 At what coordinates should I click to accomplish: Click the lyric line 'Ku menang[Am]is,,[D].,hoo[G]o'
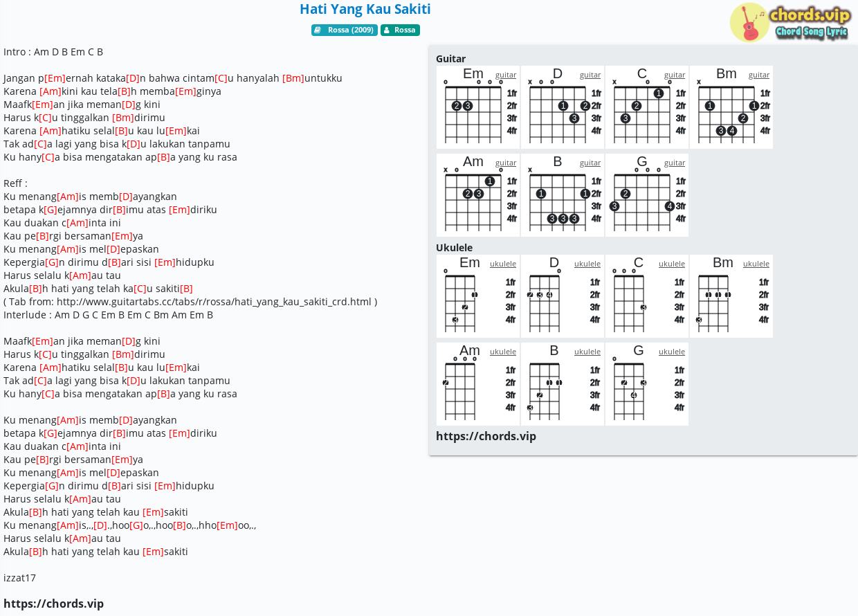click(x=130, y=525)
